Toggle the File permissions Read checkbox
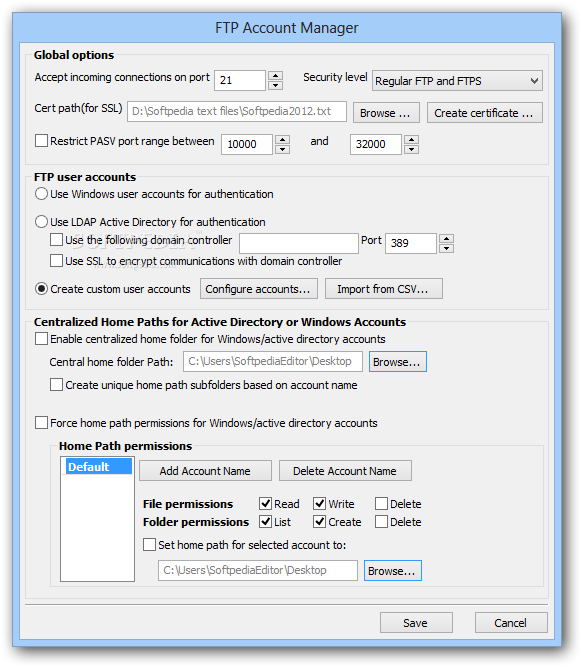The image size is (582, 667). tap(265, 504)
